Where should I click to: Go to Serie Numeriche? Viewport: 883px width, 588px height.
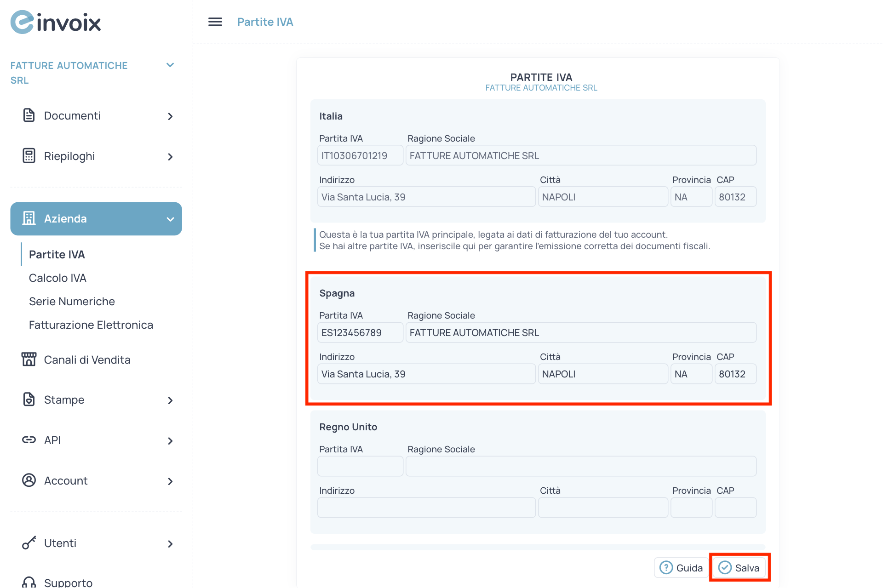[72, 301]
